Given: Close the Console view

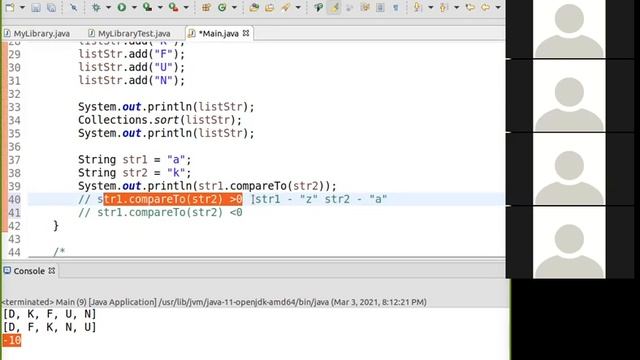Looking at the screenshot, I should coord(52,270).
